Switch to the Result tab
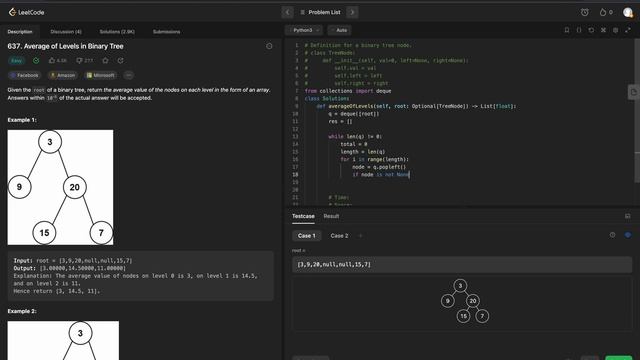Image resolution: width=640 pixels, height=360 pixels. [x=331, y=216]
